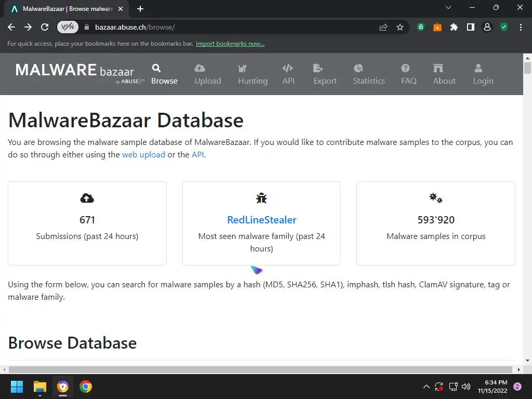Open the Extensions puzzle piece menu
Screen dimensions: 532x399
coord(454,27)
